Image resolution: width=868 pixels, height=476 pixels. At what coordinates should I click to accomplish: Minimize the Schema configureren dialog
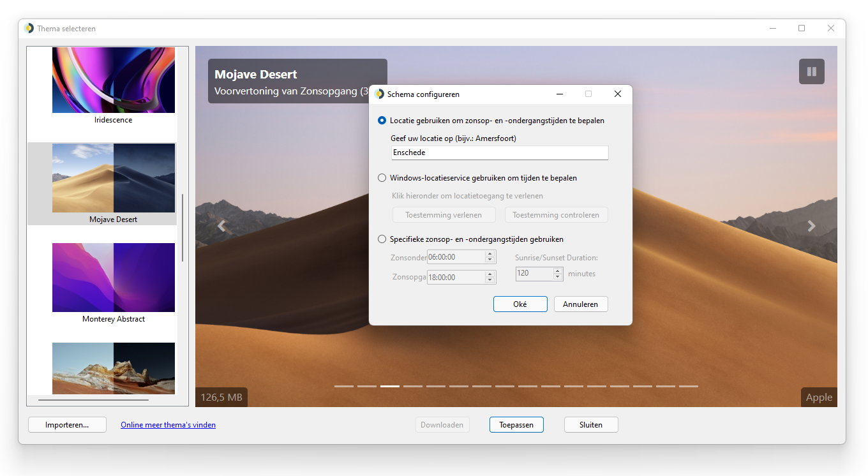click(x=560, y=94)
